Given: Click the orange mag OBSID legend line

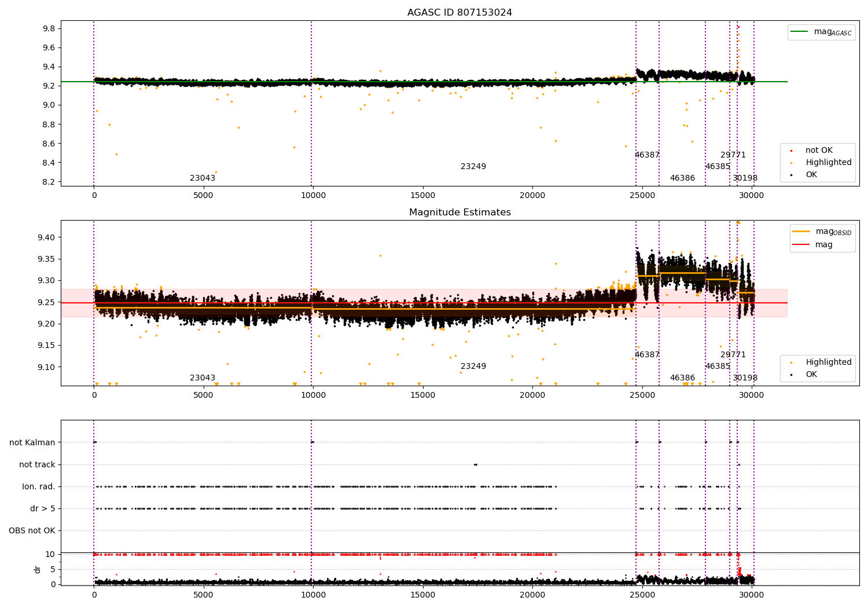Looking at the screenshot, I should tap(801, 232).
